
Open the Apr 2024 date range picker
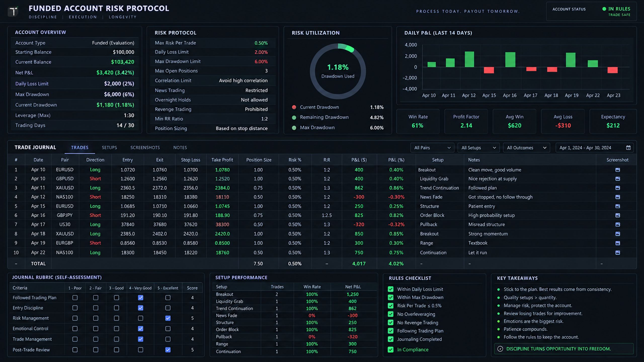[x=594, y=148]
